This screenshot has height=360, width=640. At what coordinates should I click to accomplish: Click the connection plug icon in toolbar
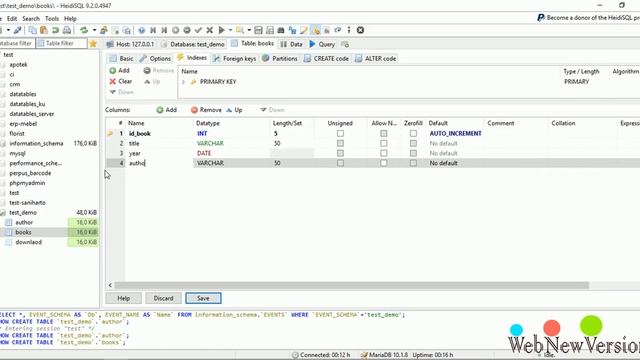[18, 30]
